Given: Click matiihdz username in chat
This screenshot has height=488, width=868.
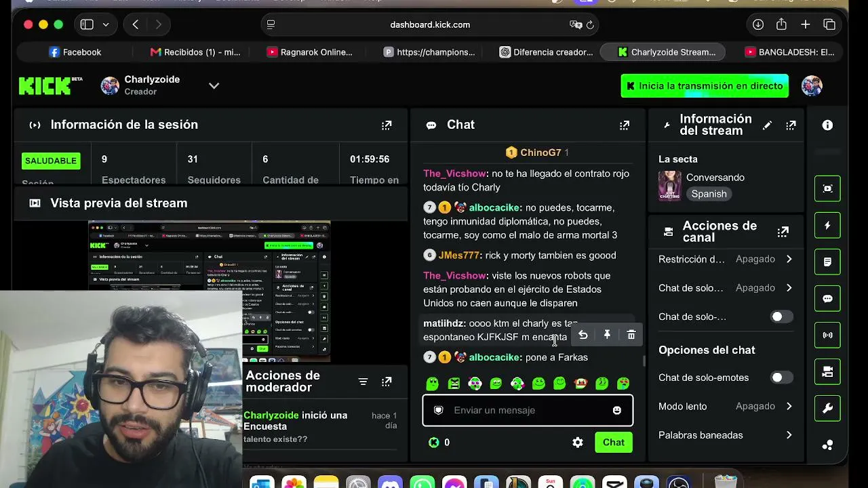Looking at the screenshot, I should (x=444, y=323).
